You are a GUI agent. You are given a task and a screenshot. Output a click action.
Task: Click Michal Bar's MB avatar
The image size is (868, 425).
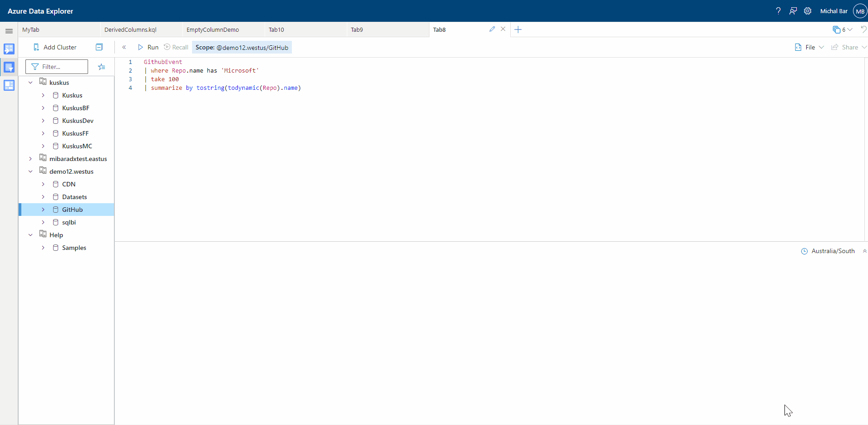coord(860,10)
